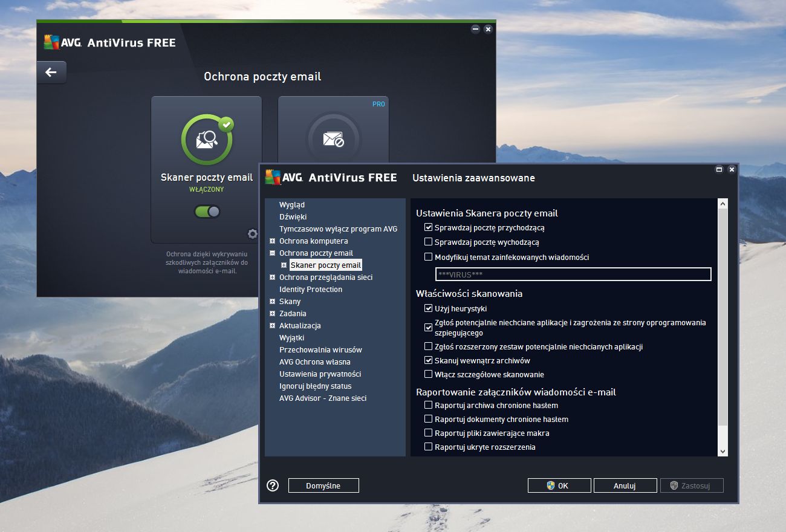786x532 pixels.
Task: Click scrollbar up arrow in settings panel
Action: (723, 204)
